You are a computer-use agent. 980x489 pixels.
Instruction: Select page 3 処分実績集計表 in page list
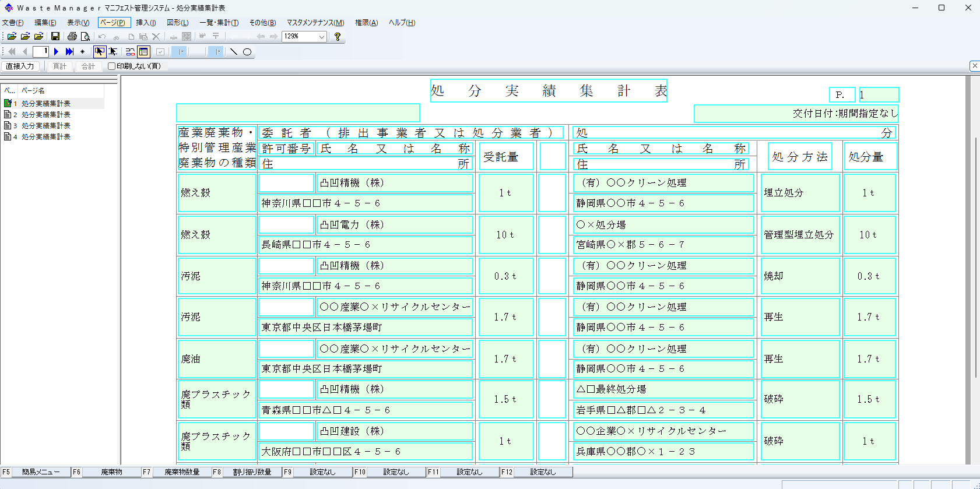click(x=45, y=126)
